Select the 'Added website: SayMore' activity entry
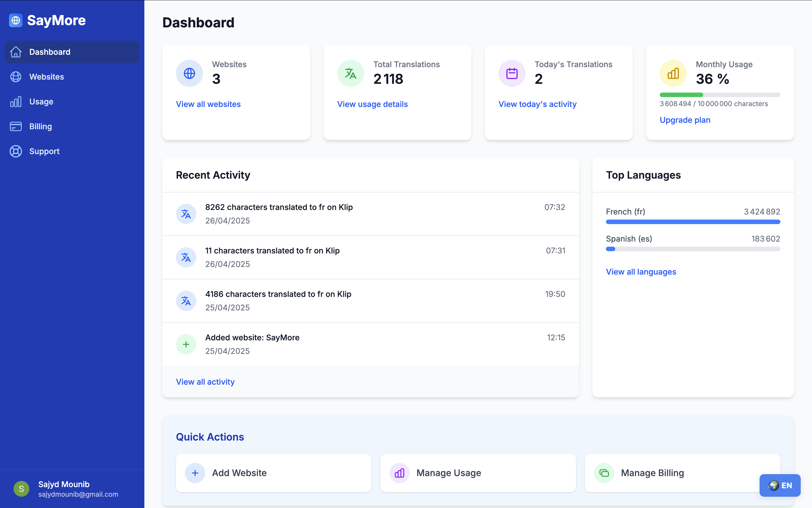The image size is (812, 508). coord(252,337)
